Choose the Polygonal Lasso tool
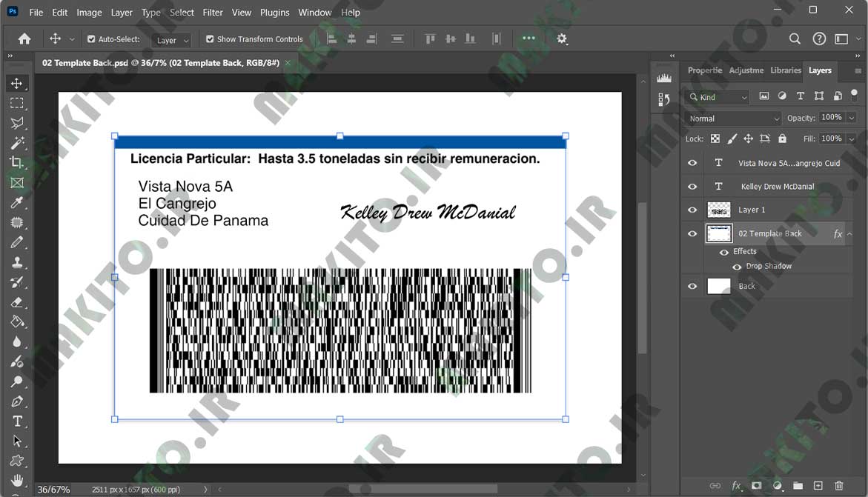 click(16, 123)
